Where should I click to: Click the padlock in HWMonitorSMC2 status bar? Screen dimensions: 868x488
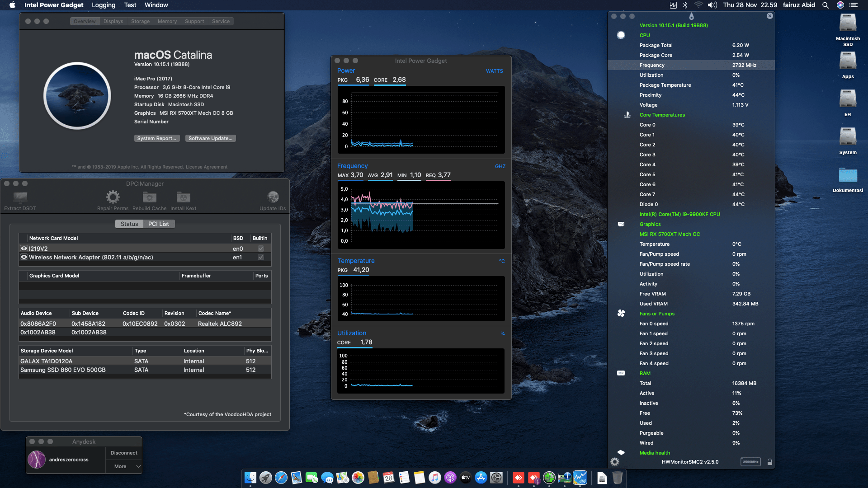pyautogui.click(x=769, y=462)
